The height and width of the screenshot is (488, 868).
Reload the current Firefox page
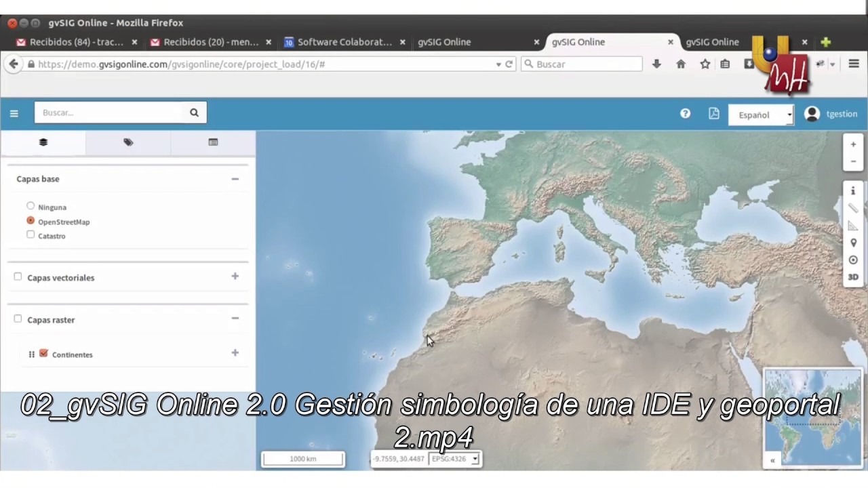509,64
